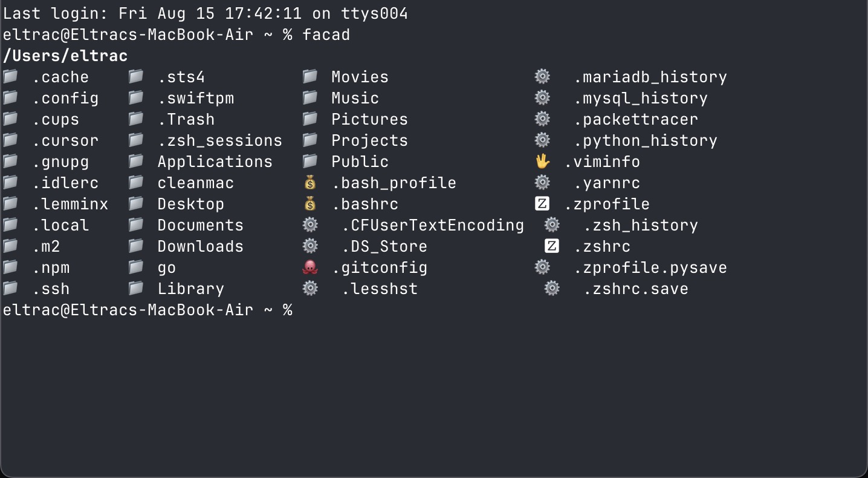Viewport: 868px width, 478px height.
Task: Click the gear icon next to .DS_Store
Action: 310,246
